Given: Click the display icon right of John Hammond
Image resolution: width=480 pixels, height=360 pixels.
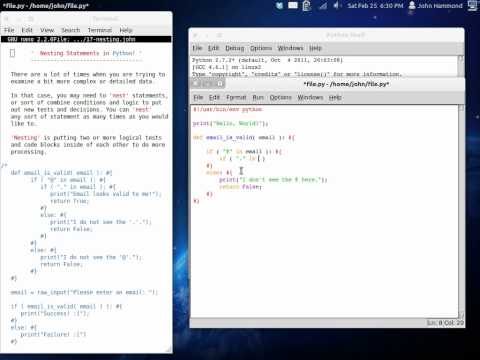Looking at the screenshot, I should coord(473,5).
